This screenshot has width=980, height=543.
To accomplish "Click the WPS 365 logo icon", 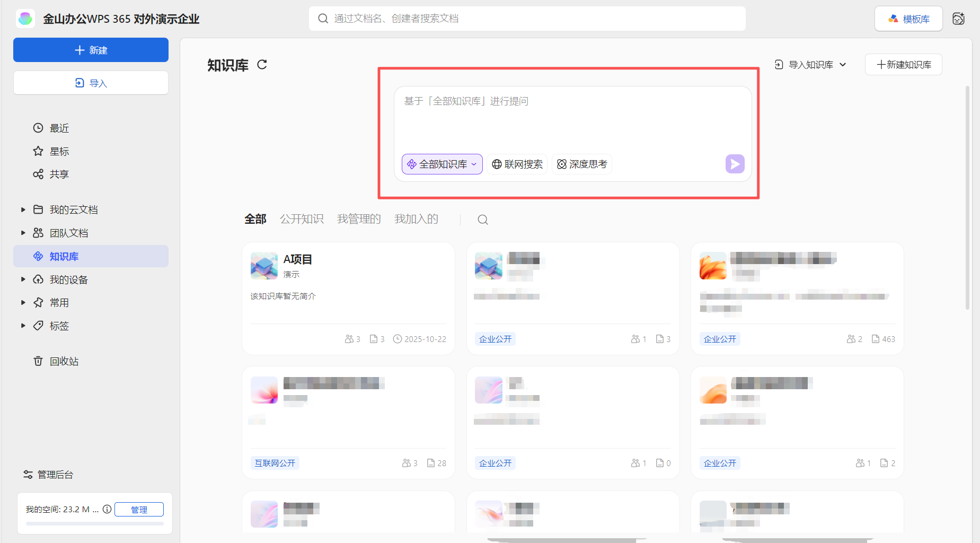I will pyautogui.click(x=25, y=19).
